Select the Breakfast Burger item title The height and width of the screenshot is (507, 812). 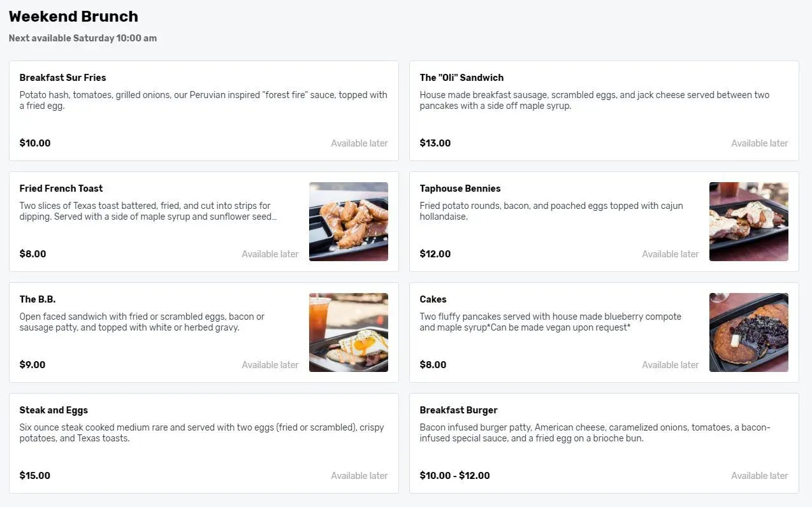[458, 410]
